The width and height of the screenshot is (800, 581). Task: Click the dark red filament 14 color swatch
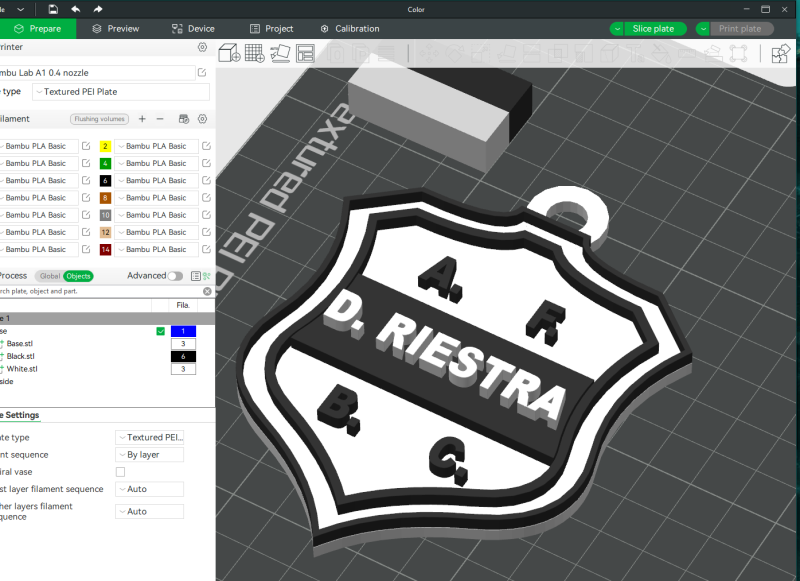105,249
